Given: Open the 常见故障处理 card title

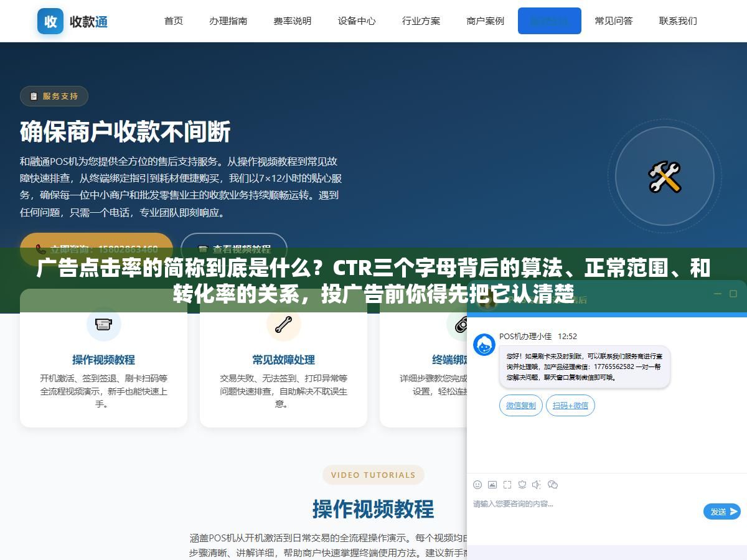Looking at the screenshot, I should (x=283, y=360).
